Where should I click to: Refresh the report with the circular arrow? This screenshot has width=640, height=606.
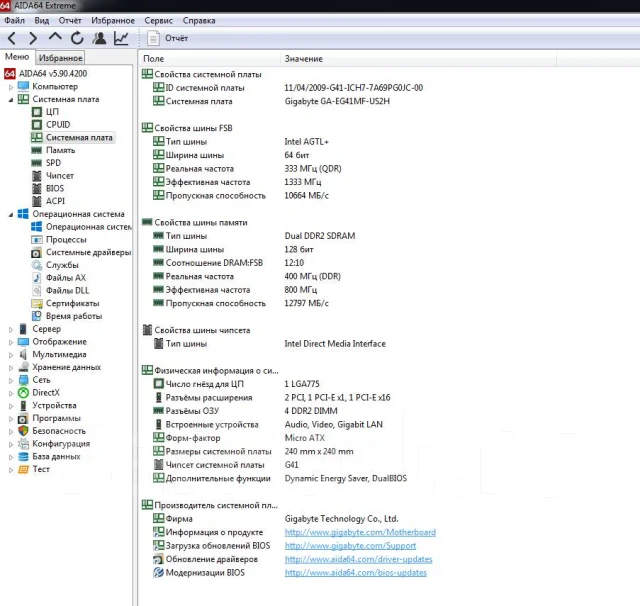click(77, 38)
